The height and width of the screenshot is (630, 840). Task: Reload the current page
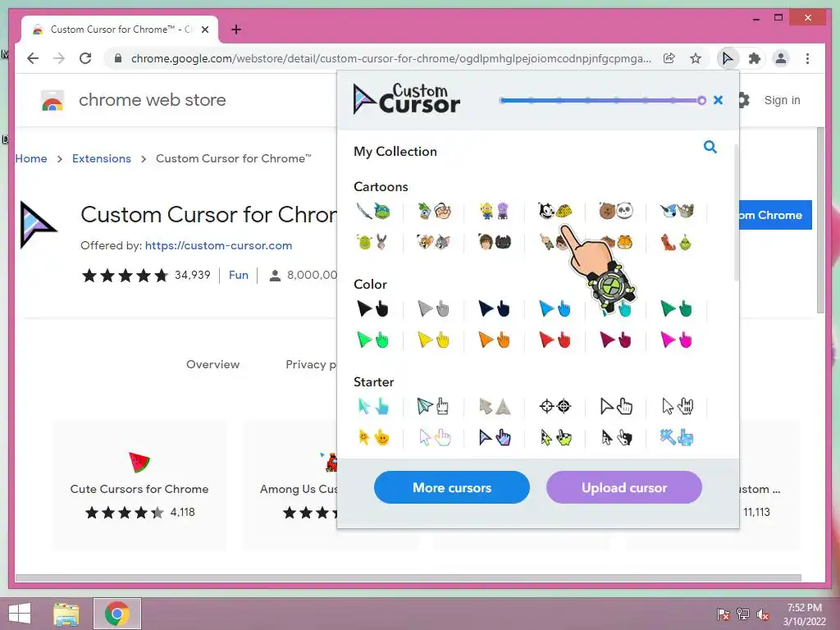tap(85, 58)
